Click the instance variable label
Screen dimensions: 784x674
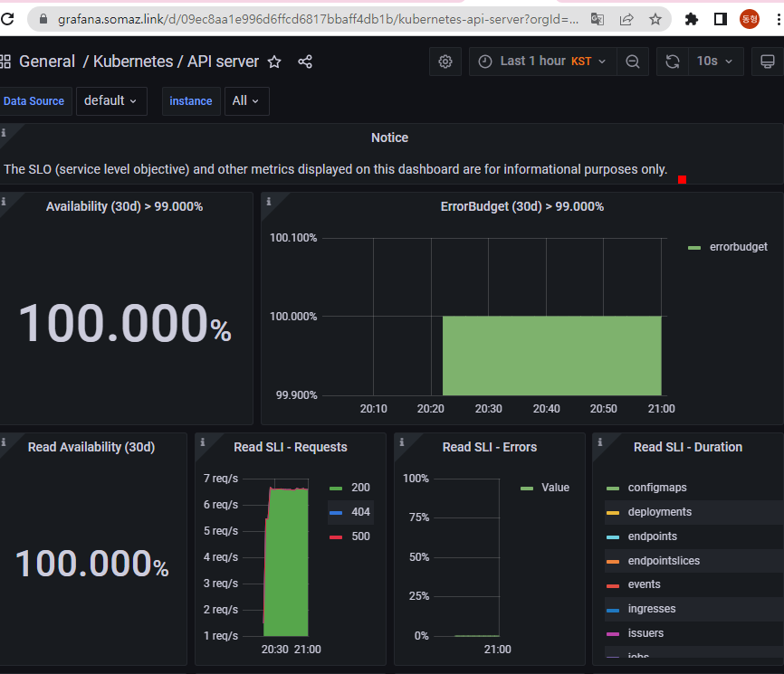[191, 101]
